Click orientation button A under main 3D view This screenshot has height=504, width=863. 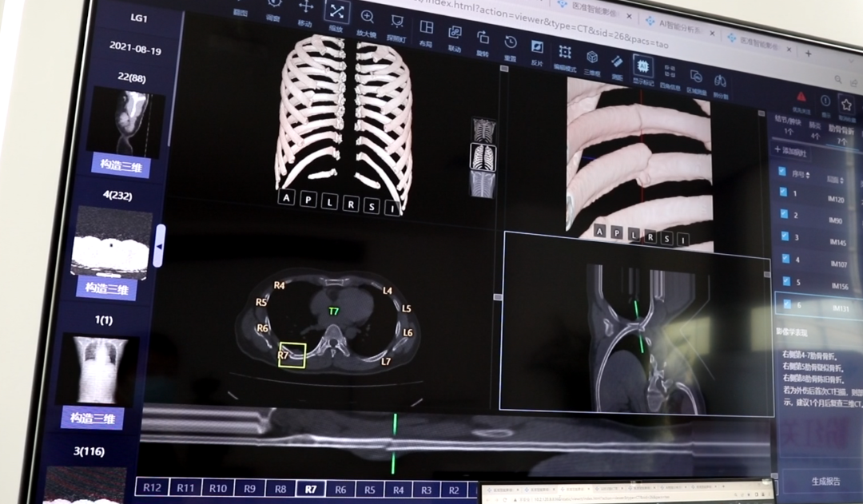(x=286, y=198)
